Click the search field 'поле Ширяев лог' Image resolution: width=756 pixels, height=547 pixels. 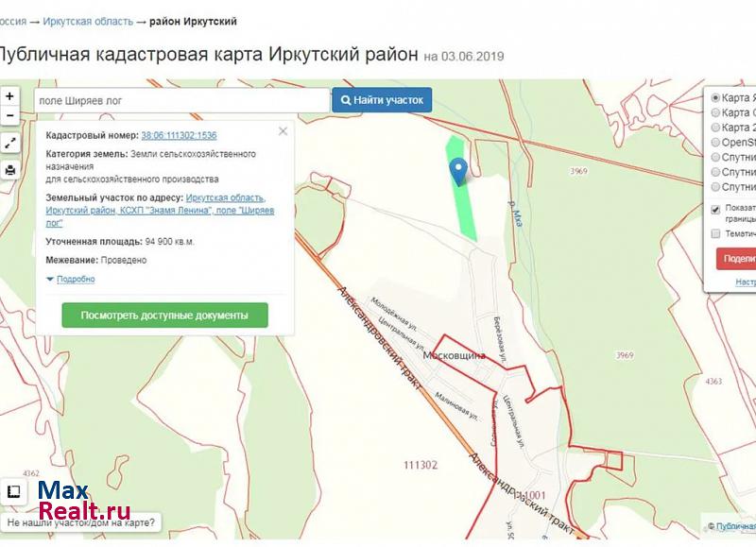[181, 100]
